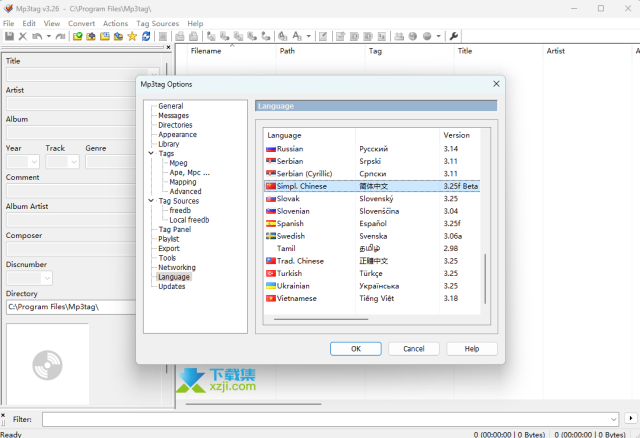640x438 pixels.
Task: Click the Mp3tag app icon in title bar
Action: click(8, 8)
